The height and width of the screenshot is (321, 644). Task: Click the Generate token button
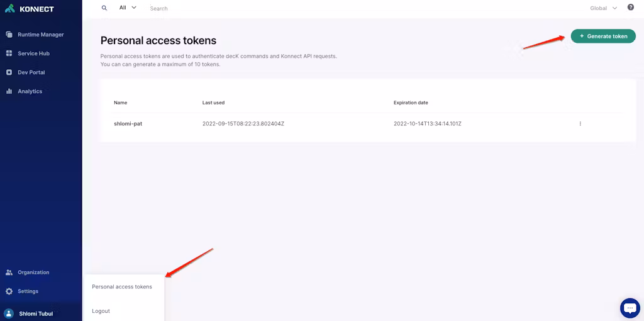pyautogui.click(x=603, y=36)
